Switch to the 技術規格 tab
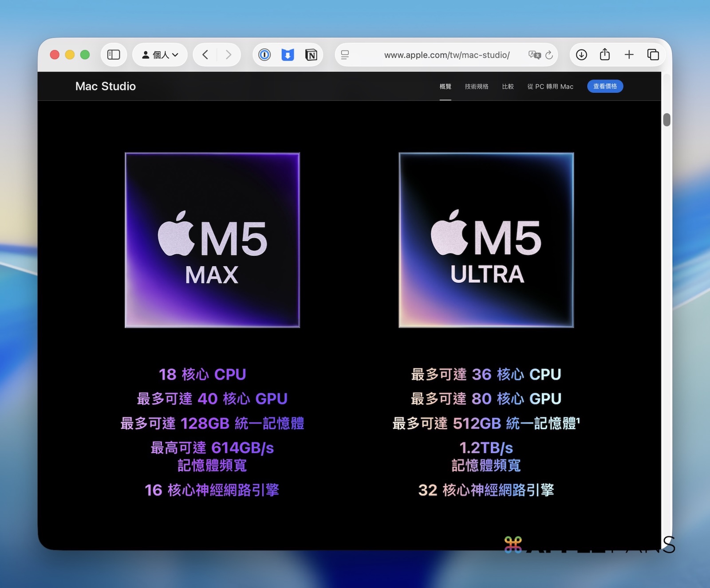This screenshot has width=710, height=588. click(477, 86)
